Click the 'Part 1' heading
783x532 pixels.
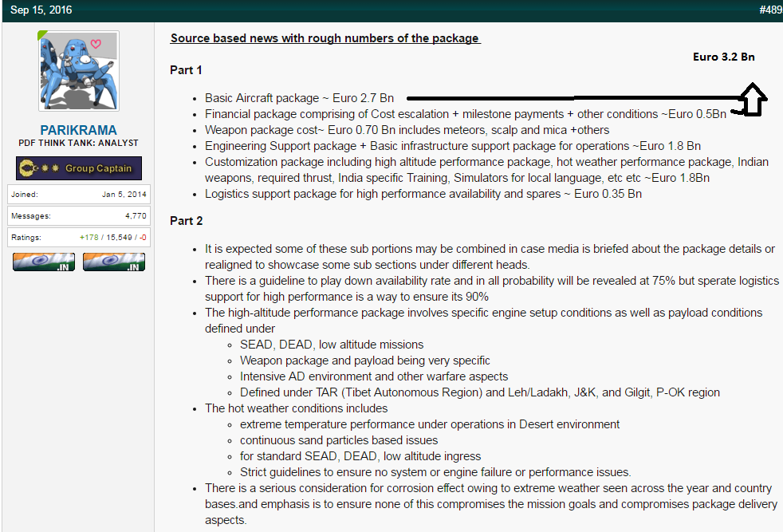(186, 70)
